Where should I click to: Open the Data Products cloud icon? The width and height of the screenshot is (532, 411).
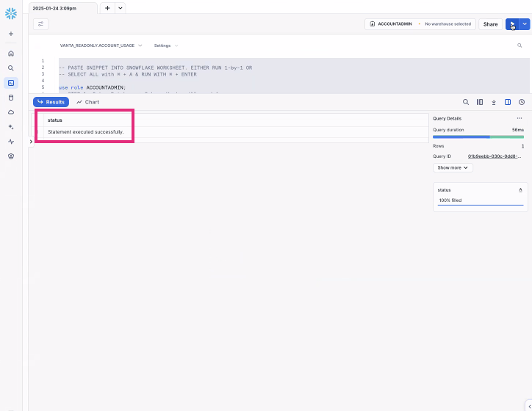11,112
